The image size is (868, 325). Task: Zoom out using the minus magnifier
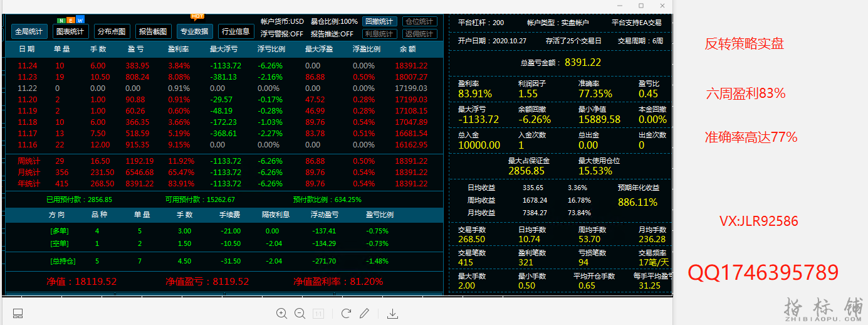tap(300, 313)
